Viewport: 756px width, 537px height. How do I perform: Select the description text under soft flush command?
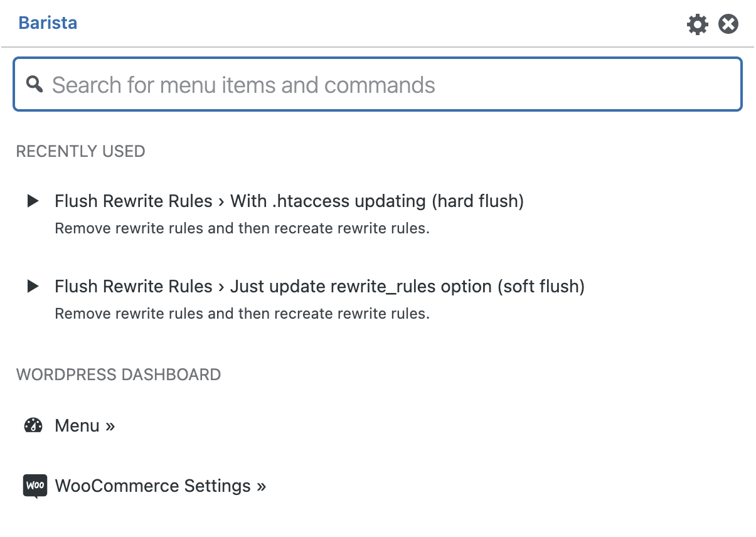click(x=242, y=314)
